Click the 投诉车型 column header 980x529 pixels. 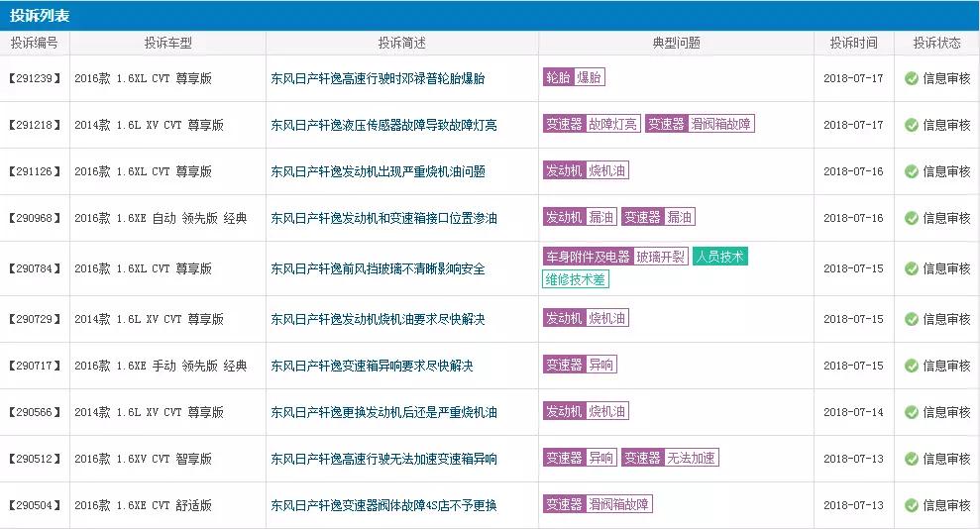tap(168, 44)
